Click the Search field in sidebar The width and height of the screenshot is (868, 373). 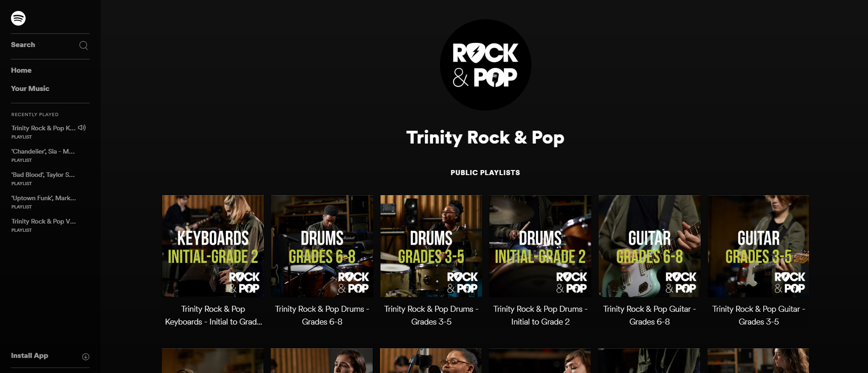50,45
